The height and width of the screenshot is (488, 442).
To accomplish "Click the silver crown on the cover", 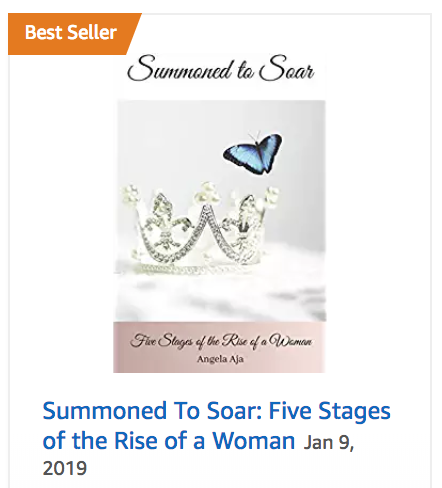I will click(201, 227).
